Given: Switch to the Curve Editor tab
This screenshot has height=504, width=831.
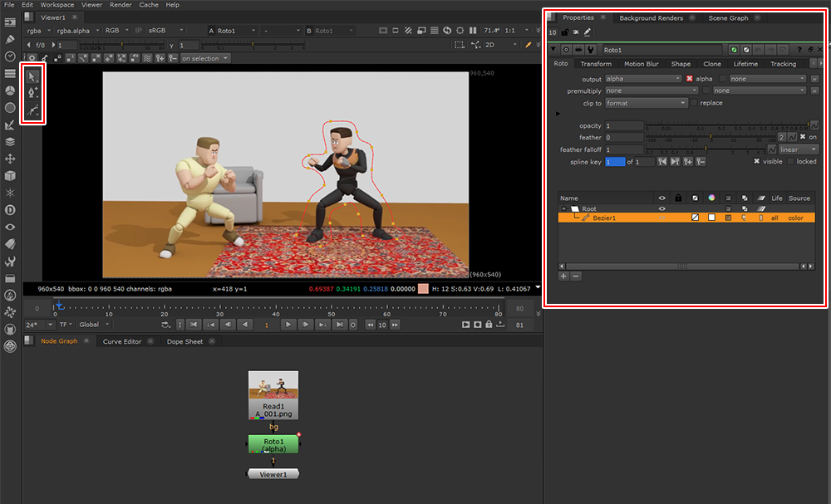Looking at the screenshot, I should [122, 341].
